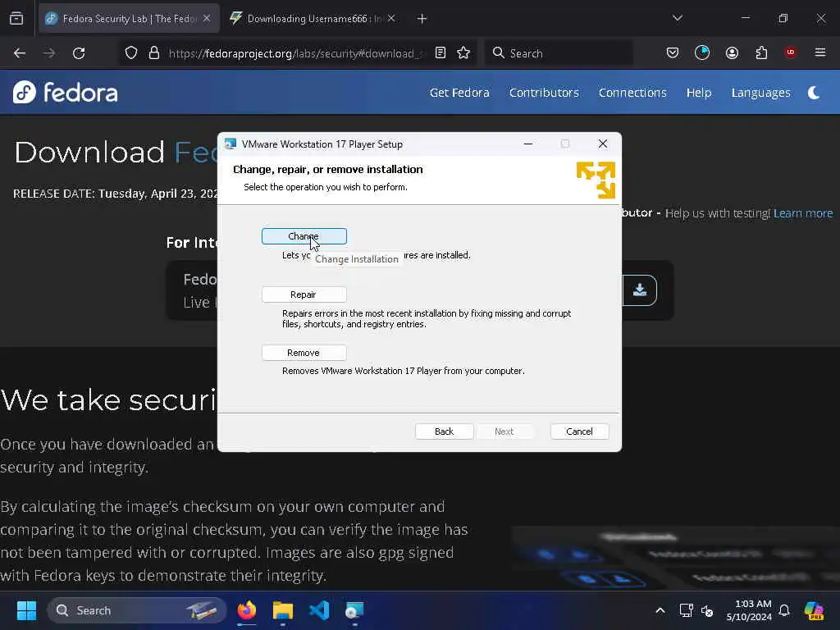Viewport: 840px width, 630px height.
Task: Click the Fedora ISO download icon button
Action: tap(640, 290)
